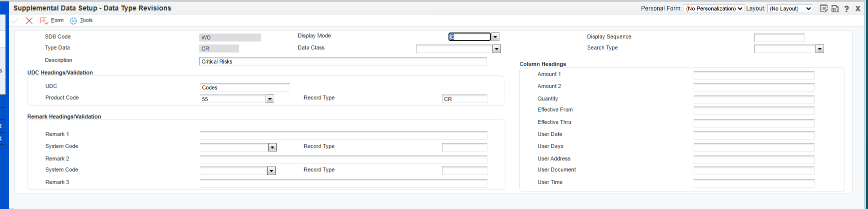The image size is (868, 209).
Task: Open the Tools menu
Action: point(86,20)
